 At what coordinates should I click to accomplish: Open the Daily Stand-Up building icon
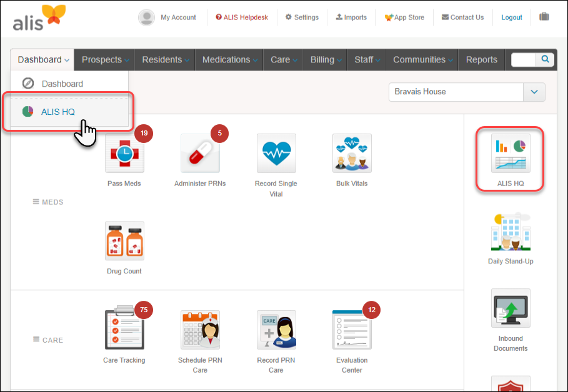(511, 232)
